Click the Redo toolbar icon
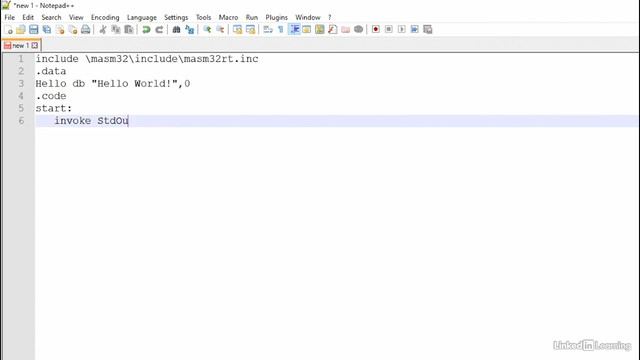The height and width of the screenshot is (360, 640). coord(159,29)
